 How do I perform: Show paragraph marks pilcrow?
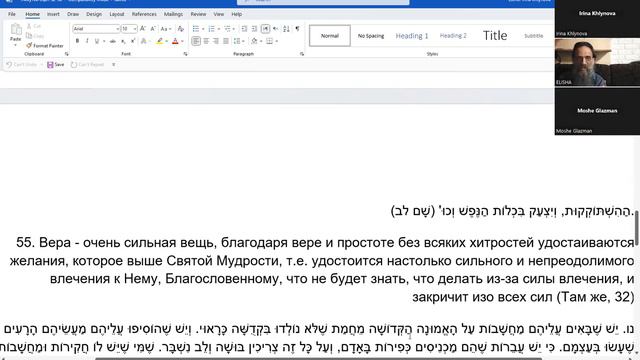coord(297,29)
